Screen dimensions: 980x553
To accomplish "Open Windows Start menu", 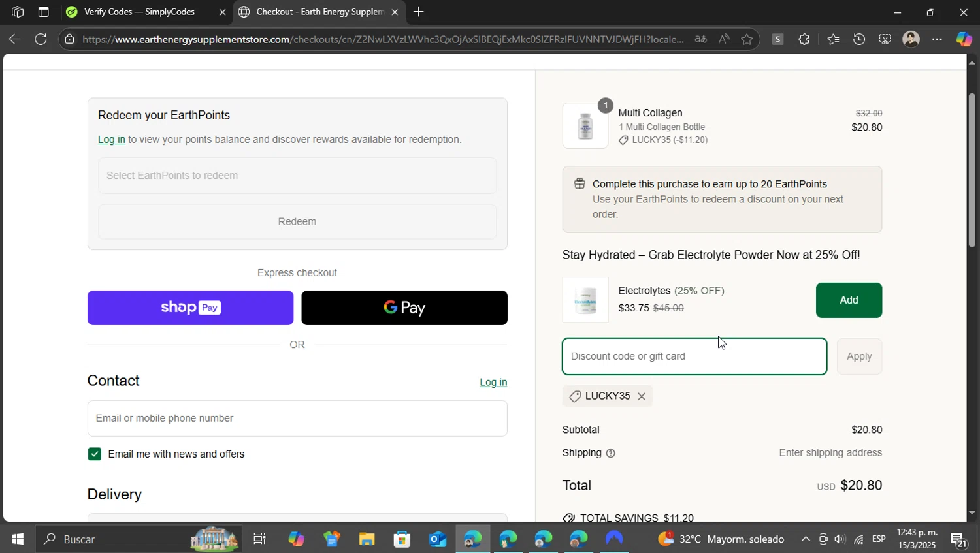I will (18, 539).
